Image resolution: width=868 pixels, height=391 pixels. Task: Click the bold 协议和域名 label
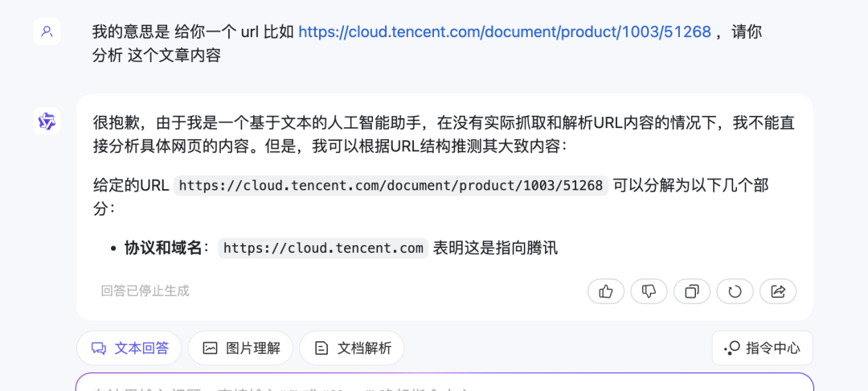tap(163, 249)
